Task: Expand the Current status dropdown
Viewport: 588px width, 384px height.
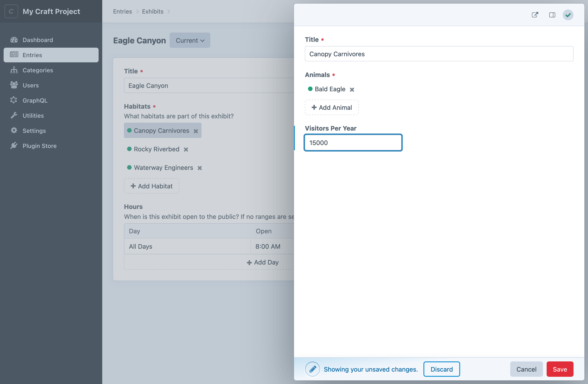Action: coord(190,40)
